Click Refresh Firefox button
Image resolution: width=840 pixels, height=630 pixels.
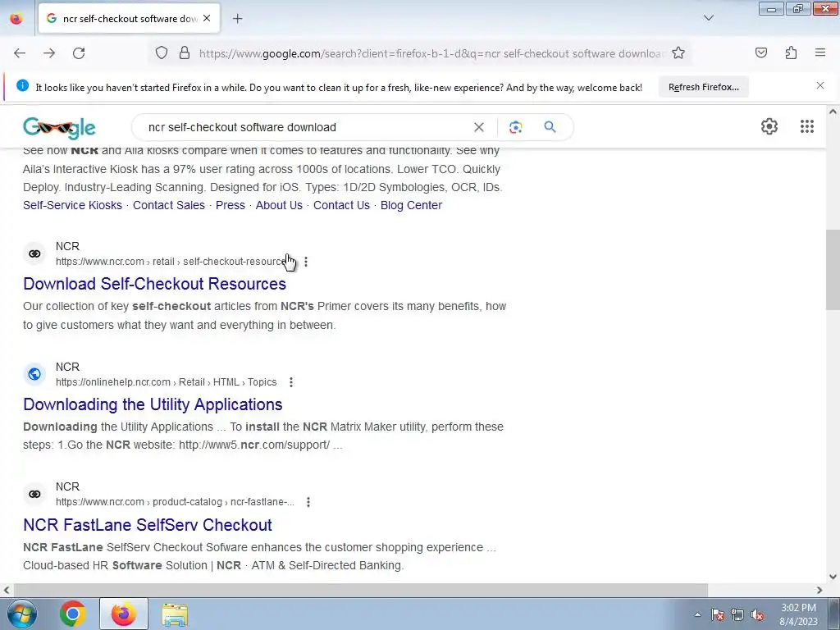(703, 87)
